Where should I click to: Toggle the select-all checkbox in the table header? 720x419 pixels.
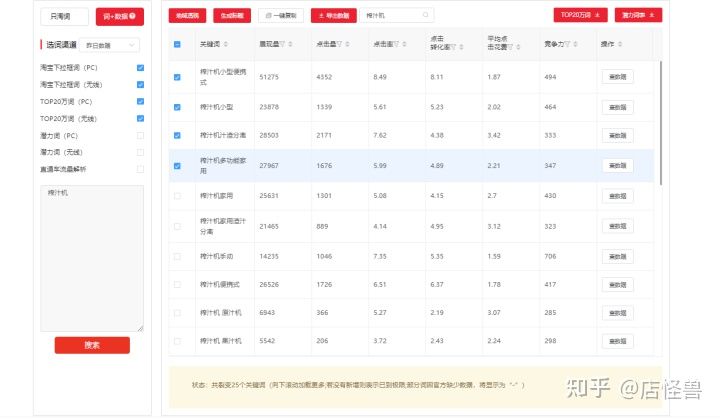[x=177, y=44]
